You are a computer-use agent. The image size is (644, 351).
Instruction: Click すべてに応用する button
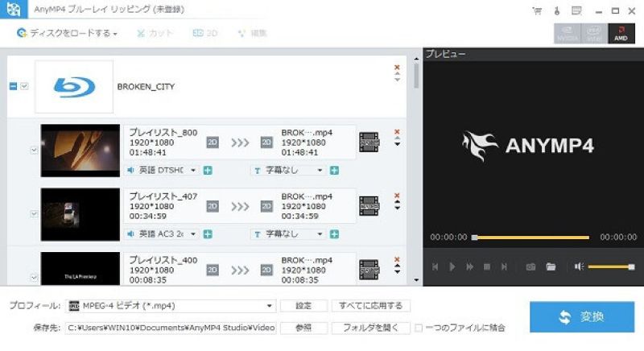pos(371,306)
